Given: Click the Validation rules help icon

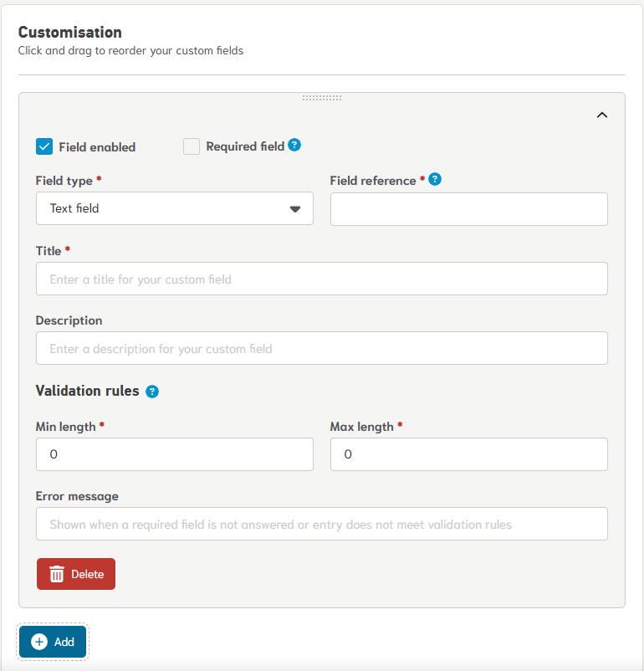Looking at the screenshot, I should 152,392.
